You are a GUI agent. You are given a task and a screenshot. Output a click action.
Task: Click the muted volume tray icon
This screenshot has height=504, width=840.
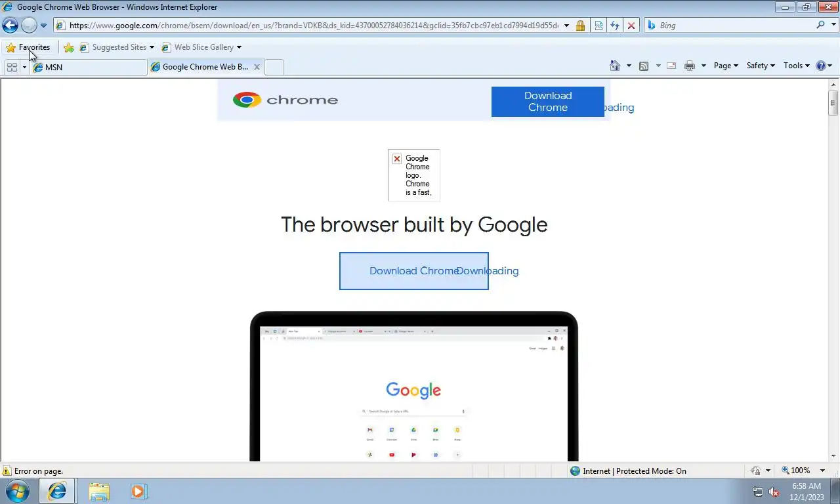pyautogui.click(x=774, y=492)
